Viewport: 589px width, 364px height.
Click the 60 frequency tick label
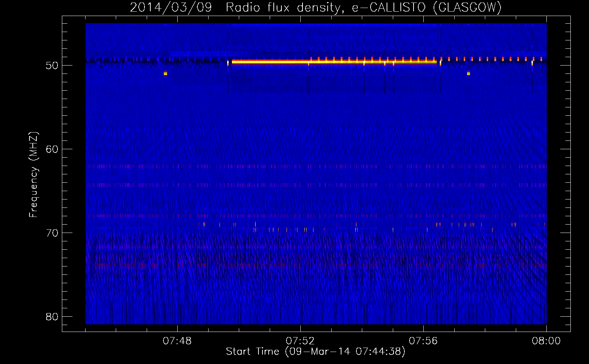point(52,149)
